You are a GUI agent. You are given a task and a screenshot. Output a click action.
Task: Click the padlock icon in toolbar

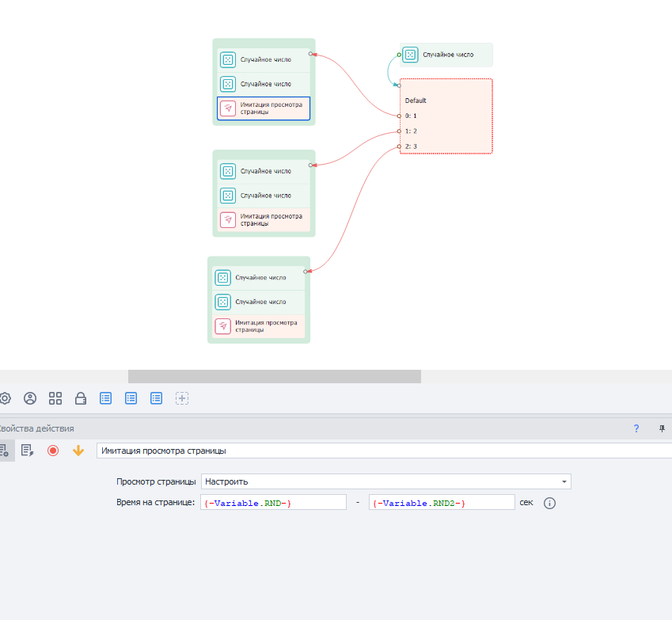pyautogui.click(x=81, y=398)
